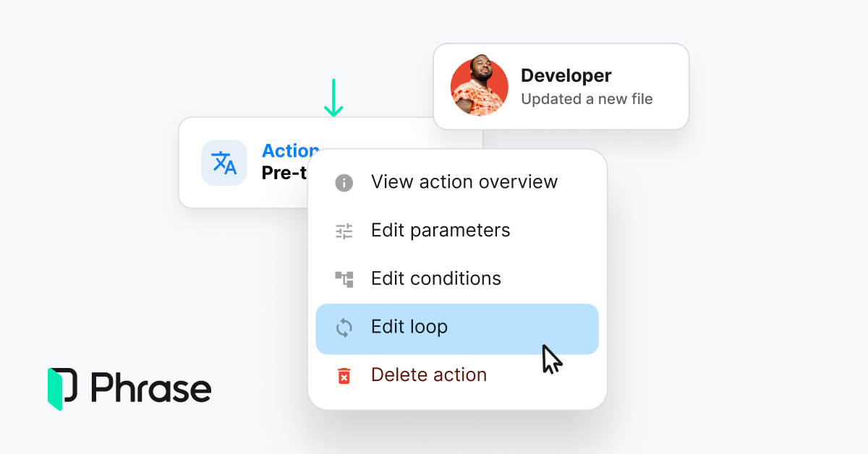The image size is (868, 454).
Task: Click the Pre-t action title text
Action: pyautogui.click(x=284, y=174)
